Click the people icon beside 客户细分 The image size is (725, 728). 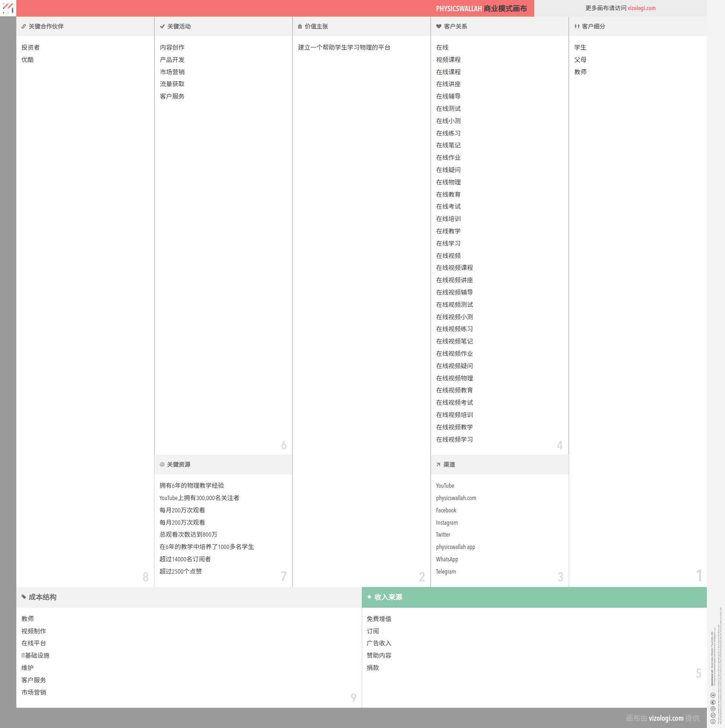[576, 26]
